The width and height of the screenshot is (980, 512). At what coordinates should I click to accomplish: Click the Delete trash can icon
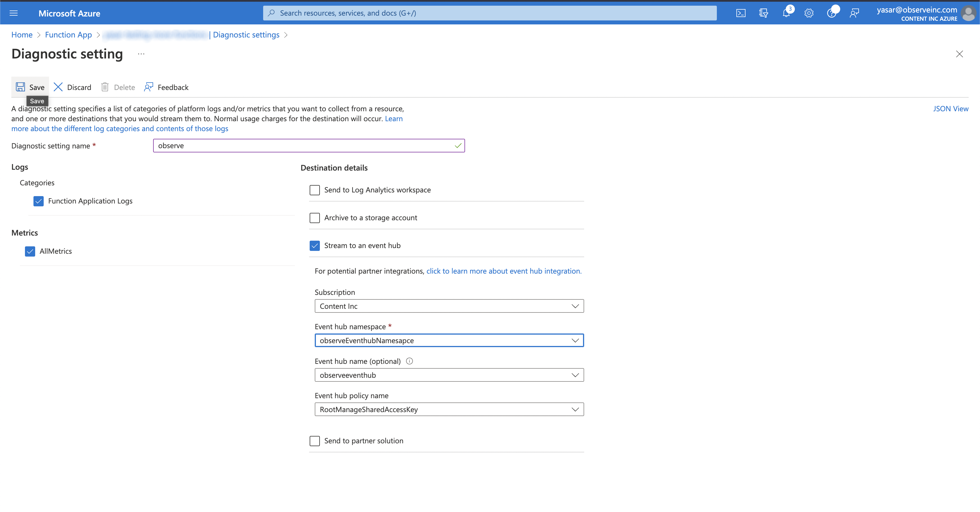pos(105,87)
